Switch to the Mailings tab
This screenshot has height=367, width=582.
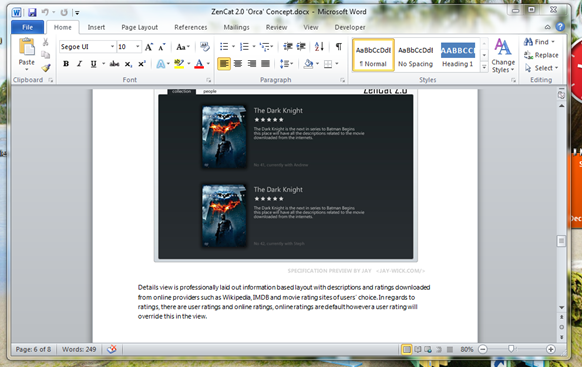pos(236,27)
